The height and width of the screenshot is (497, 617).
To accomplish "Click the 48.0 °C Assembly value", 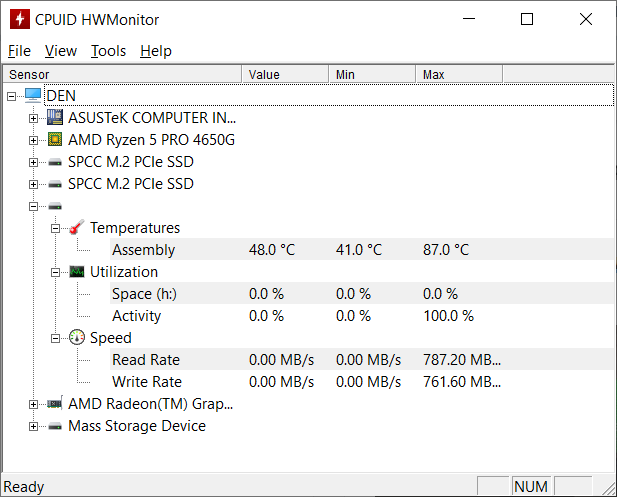I will point(272,250).
